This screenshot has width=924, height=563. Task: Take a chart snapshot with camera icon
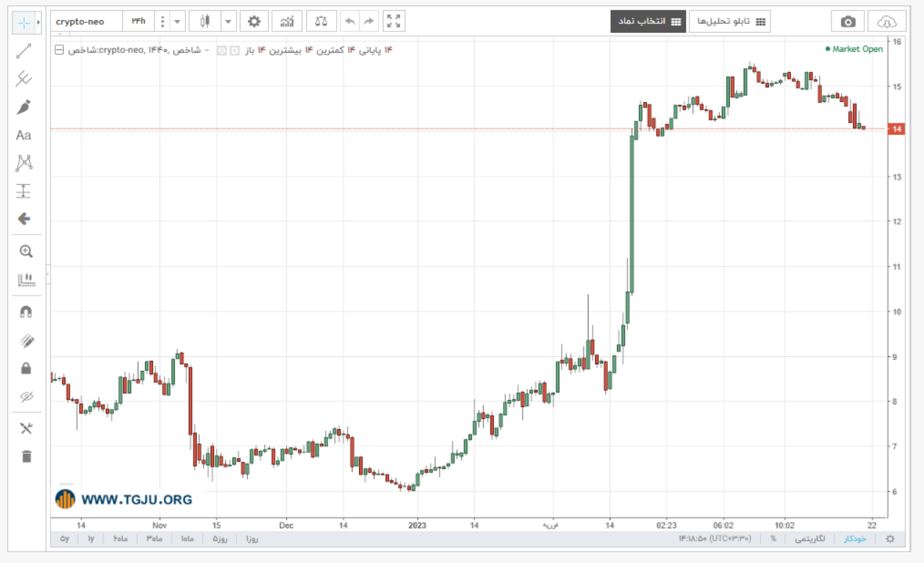click(848, 21)
